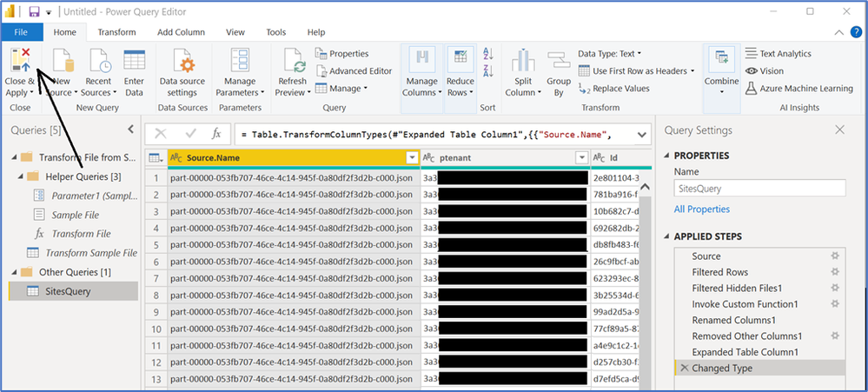Image resolution: width=868 pixels, height=392 pixels.
Task: Collapse the Queries pane
Action: click(x=130, y=130)
